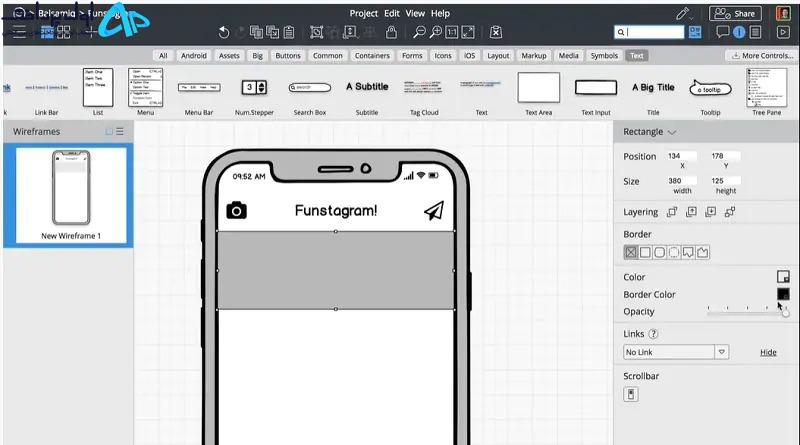Click the Undo icon in the toolbar
Screen dimensions: 800x445
point(223,32)
